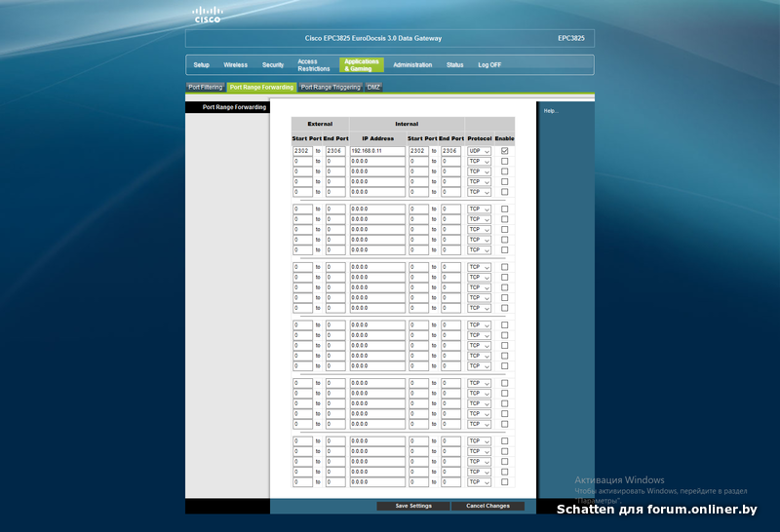Click the Cisco logo
Image resolution: width=780 pixels, height=532 pixels.
[206, 15]
